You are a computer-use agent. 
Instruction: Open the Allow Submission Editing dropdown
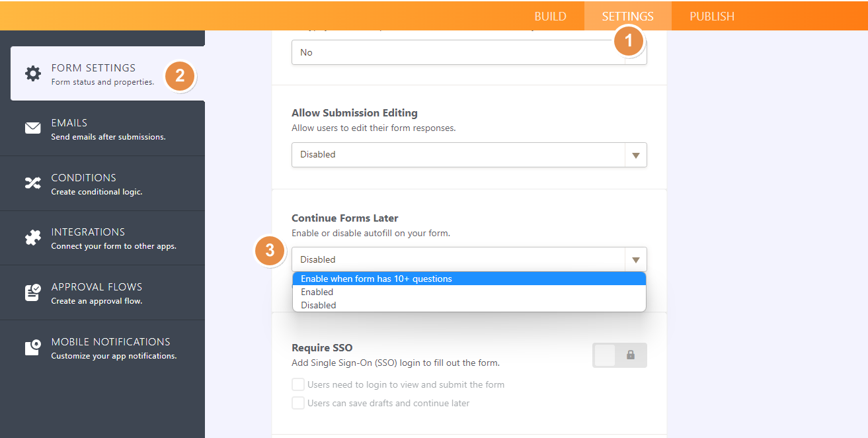[469, 155]
